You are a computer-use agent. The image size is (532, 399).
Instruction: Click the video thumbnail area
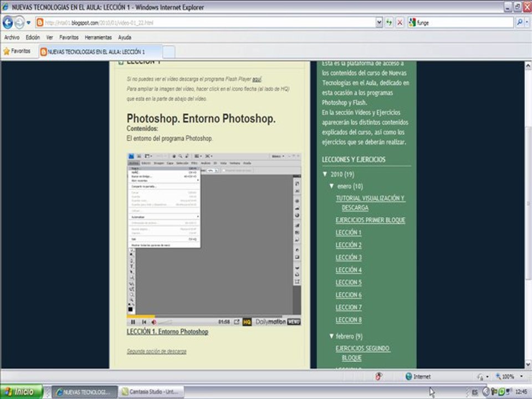click(214, 234)
